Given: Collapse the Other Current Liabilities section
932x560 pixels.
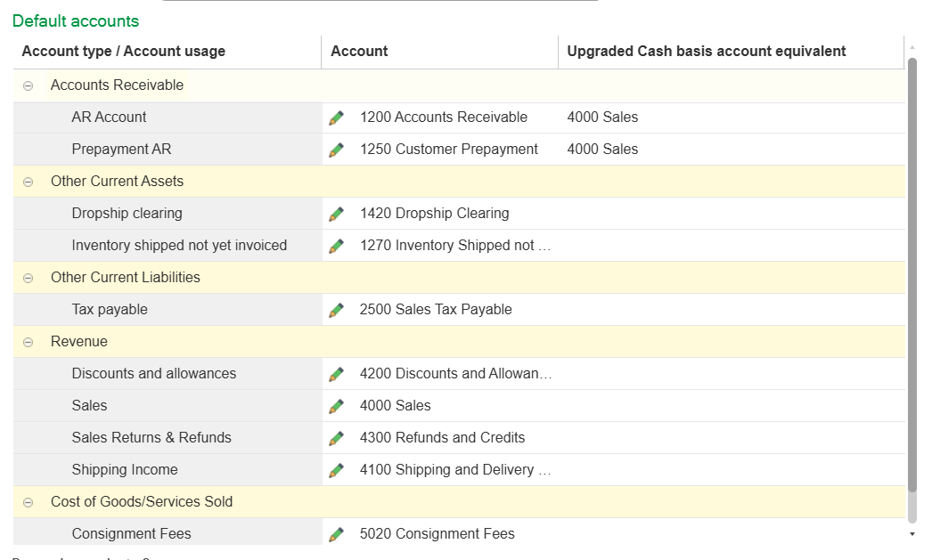Looking at the screenshot, I should (28, 278).
